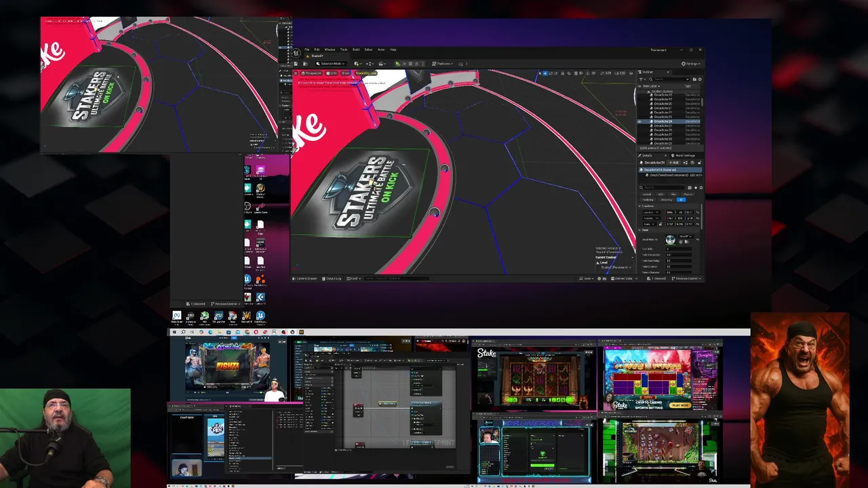Click the Decal Material thumbnail
Image resolution: width=868 pixels, height=488 pixels.
click(x=671, y=239)
